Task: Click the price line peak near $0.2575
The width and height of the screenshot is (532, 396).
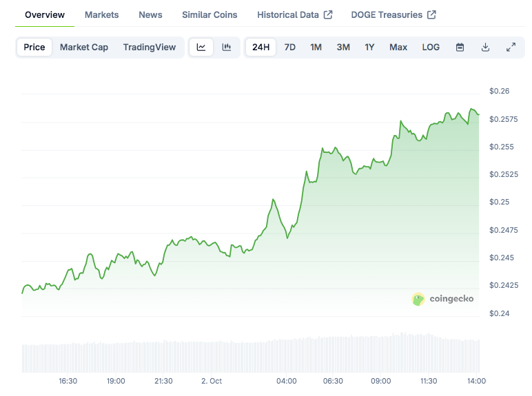Action: (472, 109)
